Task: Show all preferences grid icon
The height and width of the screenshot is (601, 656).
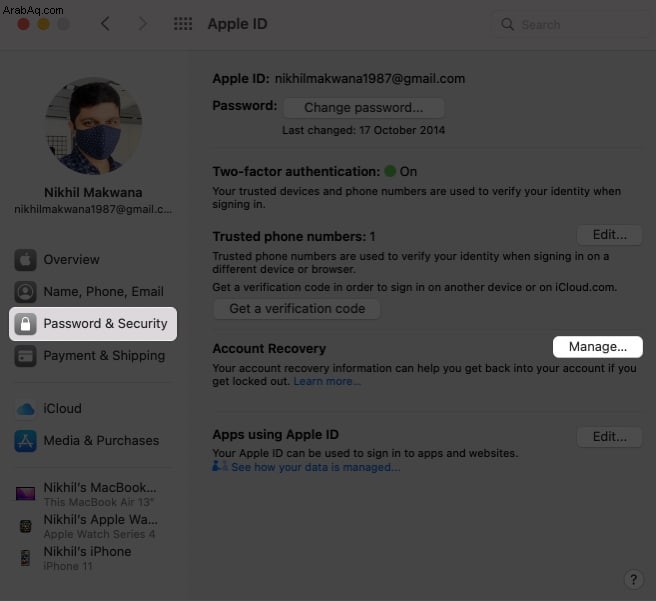Action: point(183,24)
